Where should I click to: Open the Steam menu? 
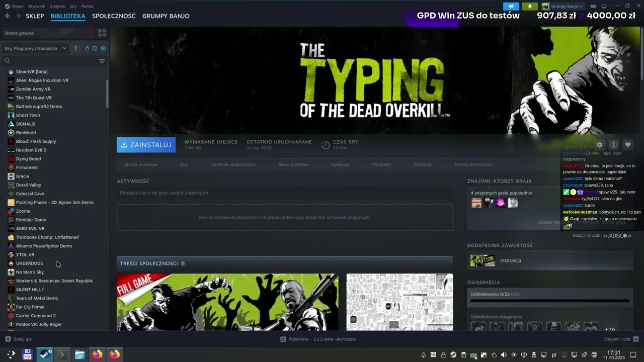(15, 6)
